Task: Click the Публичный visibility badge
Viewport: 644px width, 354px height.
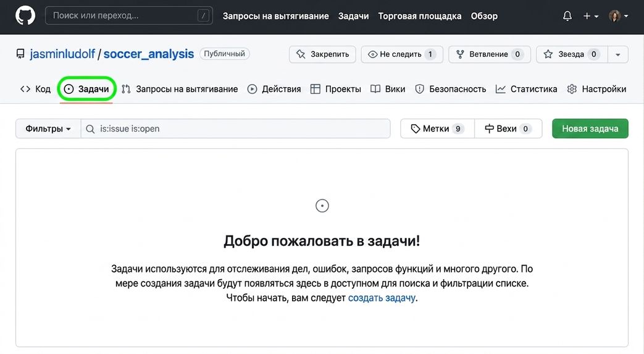Action: [x=224, y=54]
